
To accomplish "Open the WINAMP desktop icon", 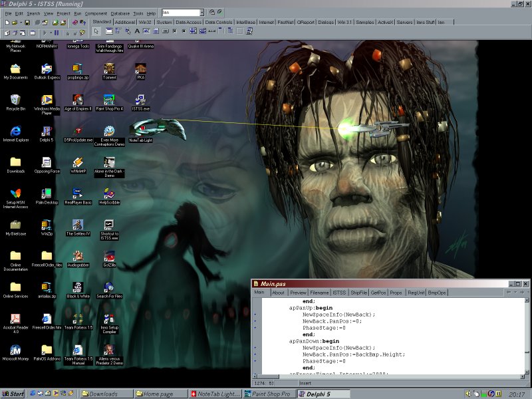I will coord(78,165).
